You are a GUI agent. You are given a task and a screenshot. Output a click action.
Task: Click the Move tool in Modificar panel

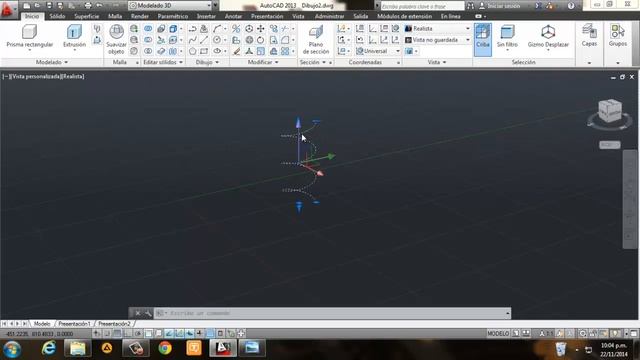pyautogui.click(x=260, y=29)
